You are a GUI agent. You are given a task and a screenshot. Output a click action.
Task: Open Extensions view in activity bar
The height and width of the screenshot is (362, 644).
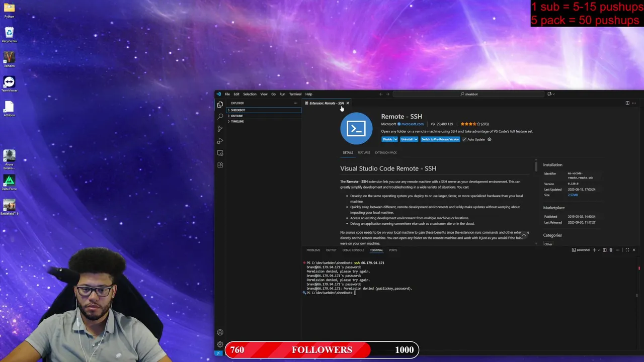[220, 165]
